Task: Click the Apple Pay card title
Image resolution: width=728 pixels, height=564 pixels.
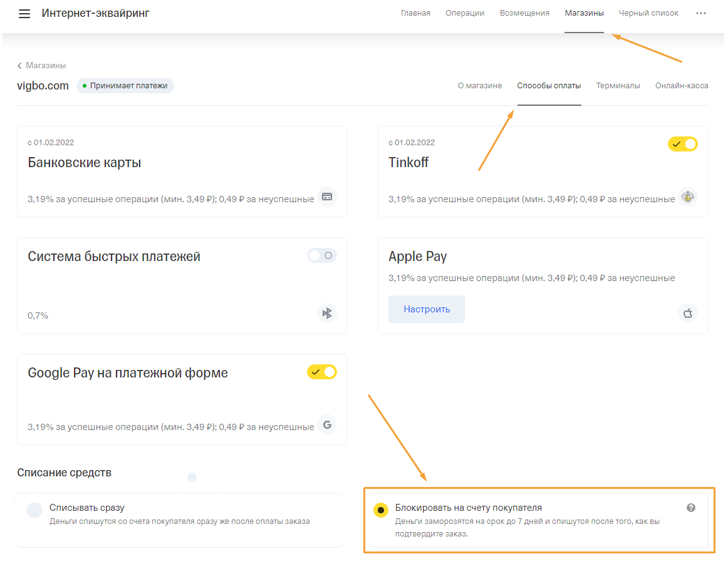Action: pos(417,257)
